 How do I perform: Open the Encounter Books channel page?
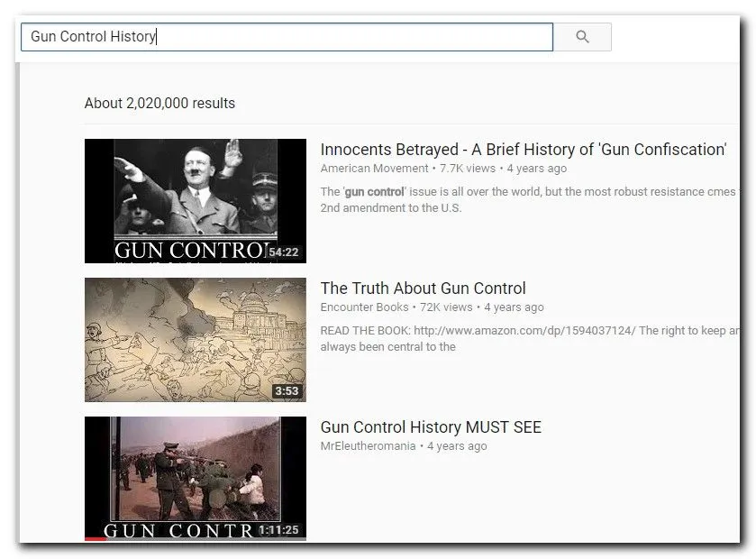364,307
